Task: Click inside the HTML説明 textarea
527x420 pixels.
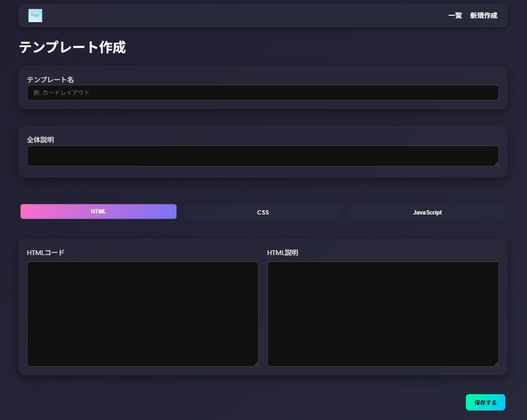Action: pyautogui.click(x=383, y=314)
